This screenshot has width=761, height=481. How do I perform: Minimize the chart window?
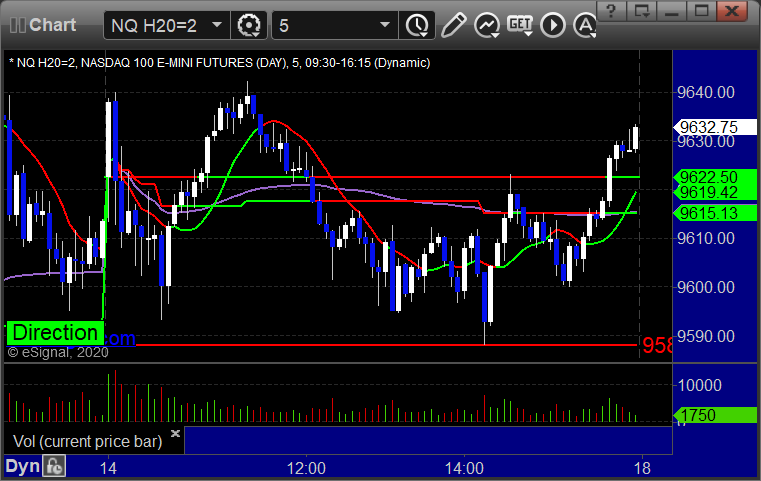[x=672, y=11]
